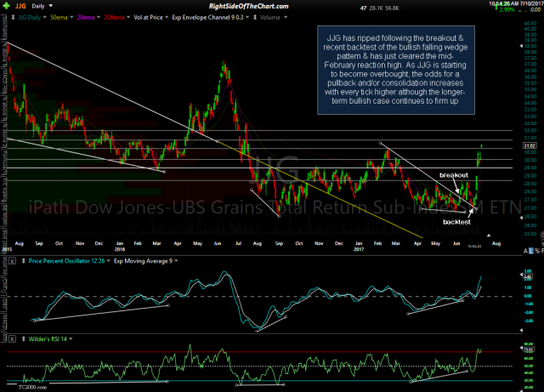This screenshot has width=544, height=392.
Task: Click the PPO scale arrow marker near -3.00
Action: point(521,331)
